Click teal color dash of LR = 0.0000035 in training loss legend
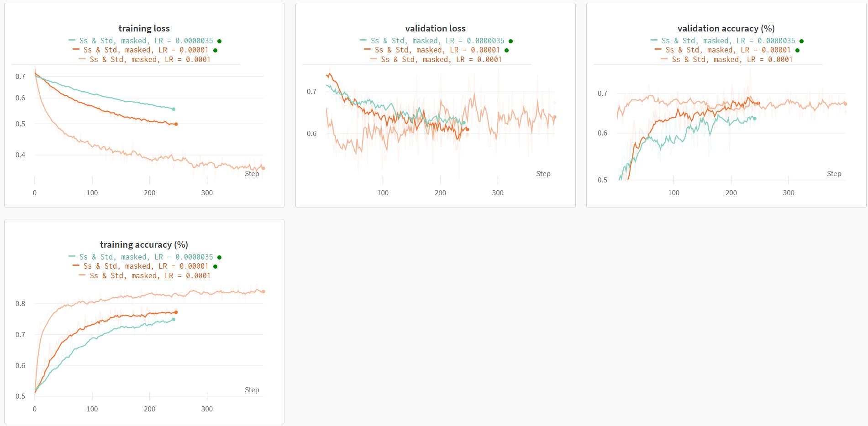868x426 pixels. 72,40
